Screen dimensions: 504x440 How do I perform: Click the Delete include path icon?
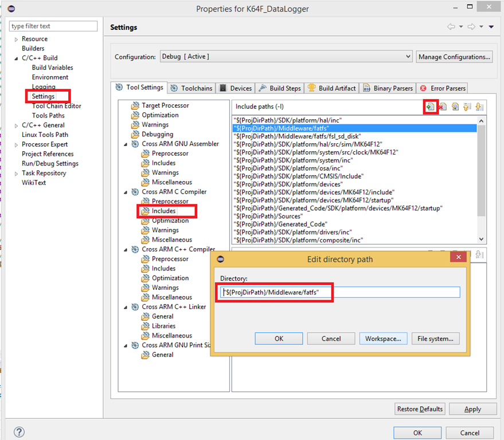click(443, 107)
